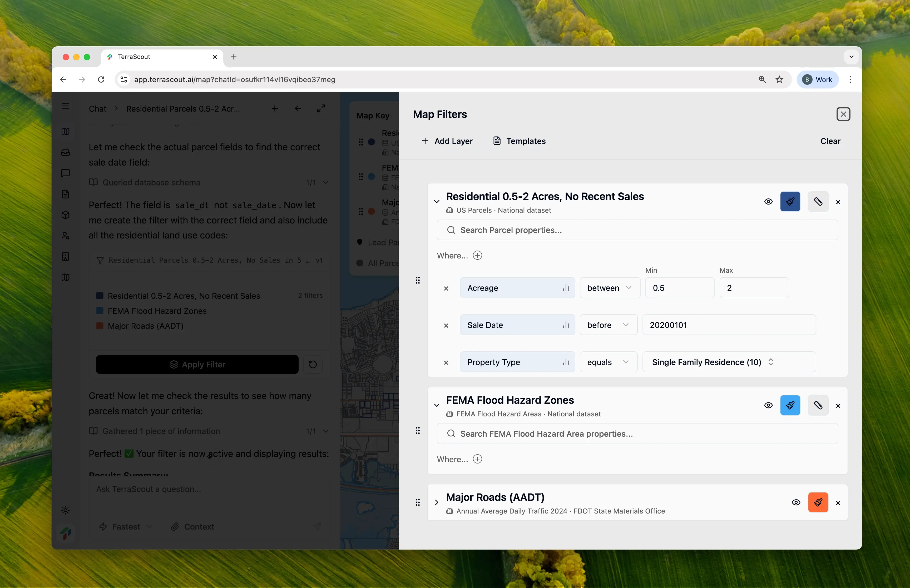910x588 pixels.
Task: Open style brush for Residential layer
Action: pyautogui.click(x=790, y=202)
